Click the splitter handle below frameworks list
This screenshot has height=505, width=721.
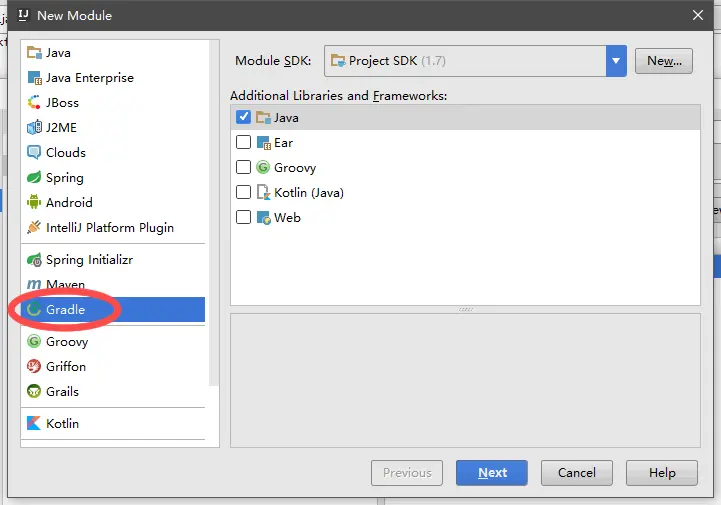pos(465,310)
